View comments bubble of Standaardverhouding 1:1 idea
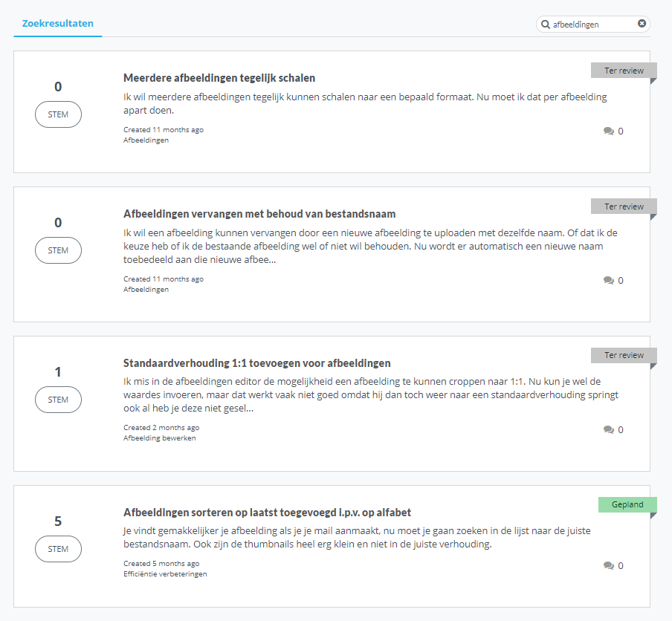 (x=609, y=430)
